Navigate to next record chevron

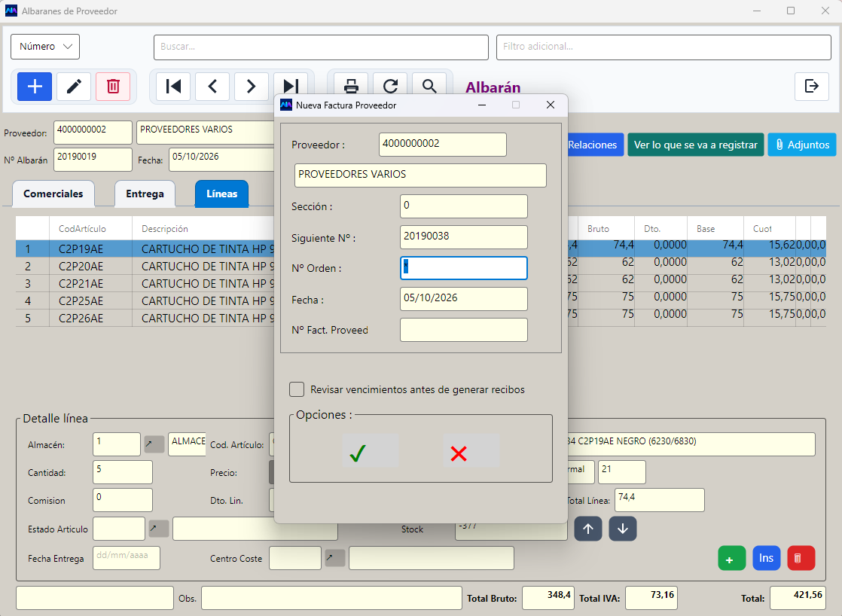click(x=251, y=87)
